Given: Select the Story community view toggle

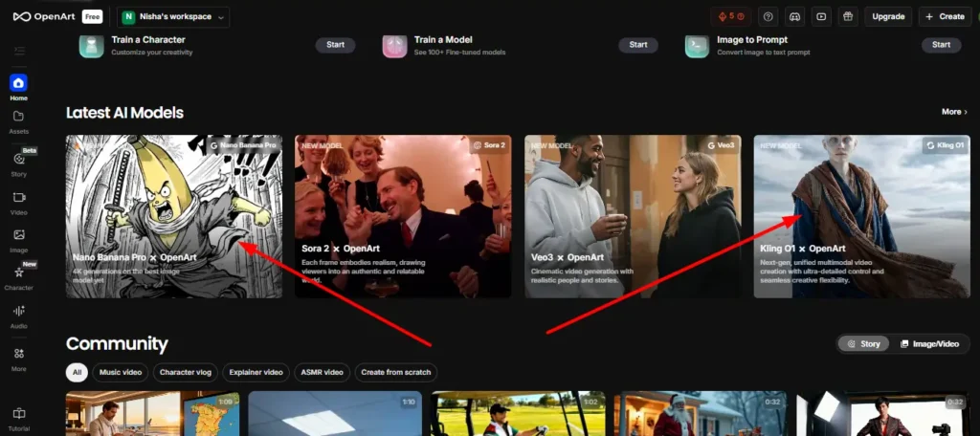Looking at the screenshot, I should click(x=863, y=343).
